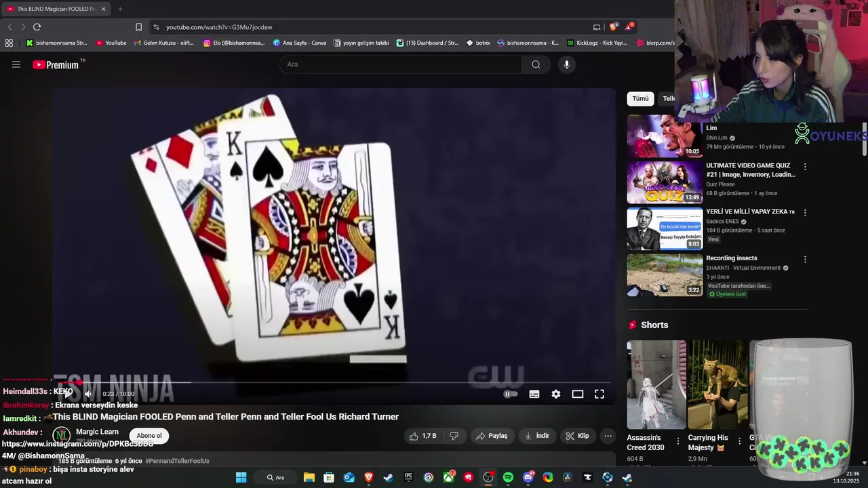This screenshot has height=488, width=868.
Task: Click the Klip button
Action: pyautogui.click(x=578, y=436)
